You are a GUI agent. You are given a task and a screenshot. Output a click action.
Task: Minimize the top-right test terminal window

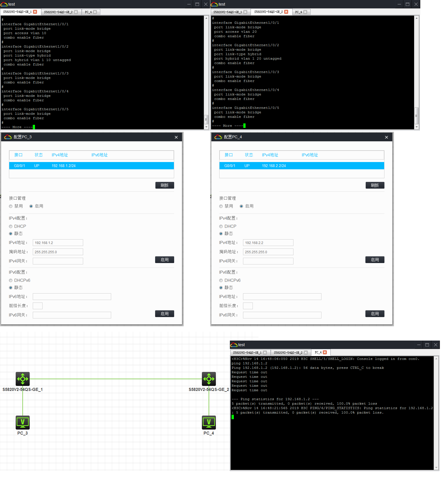399,4
